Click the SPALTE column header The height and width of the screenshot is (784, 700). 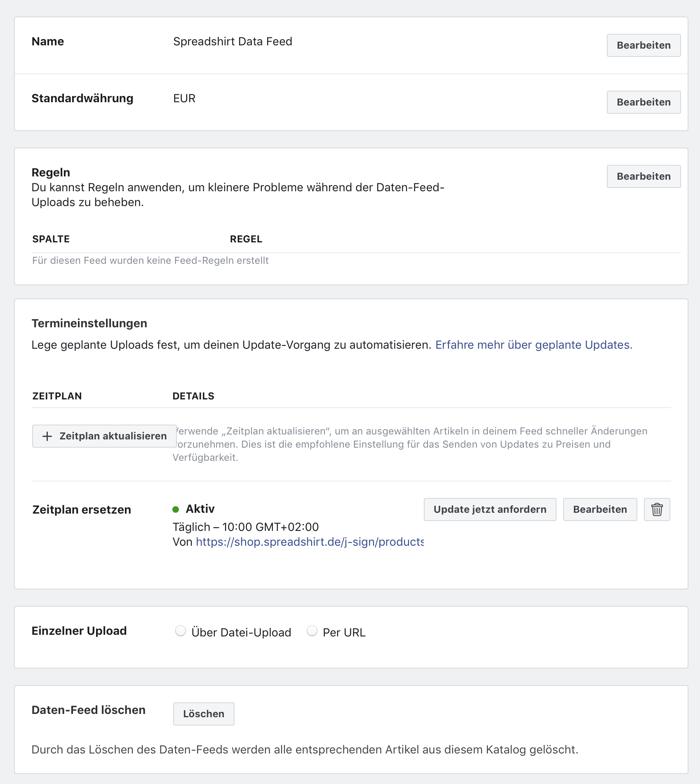pos(51,239)
